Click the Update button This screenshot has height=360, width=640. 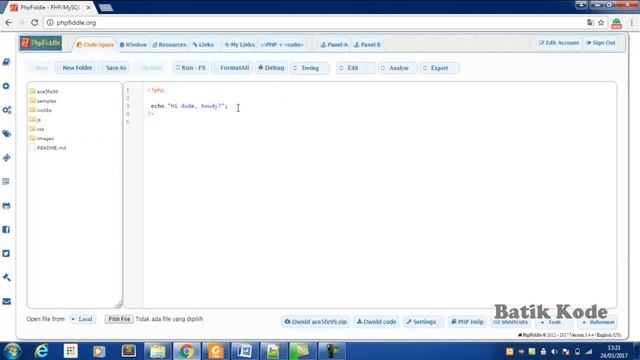point(151,68)
